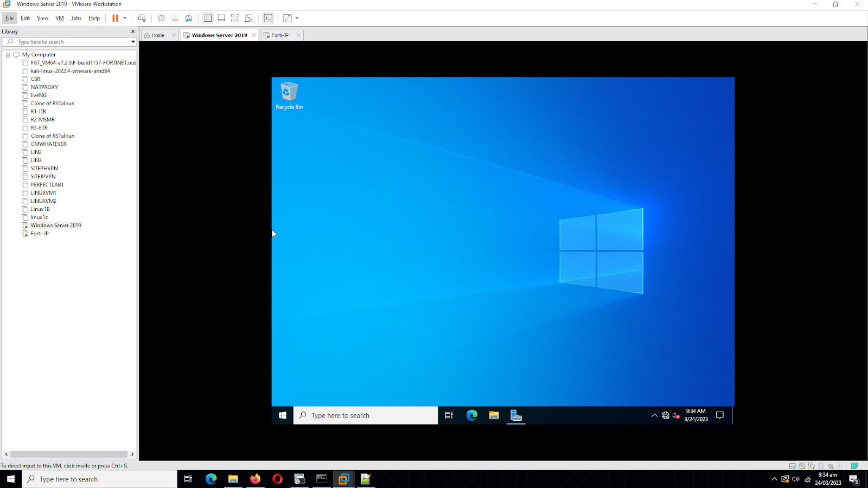Launch Edge from the guest taskbar
Viewport: 868px width, 488px height.
(x=471, y=415)
